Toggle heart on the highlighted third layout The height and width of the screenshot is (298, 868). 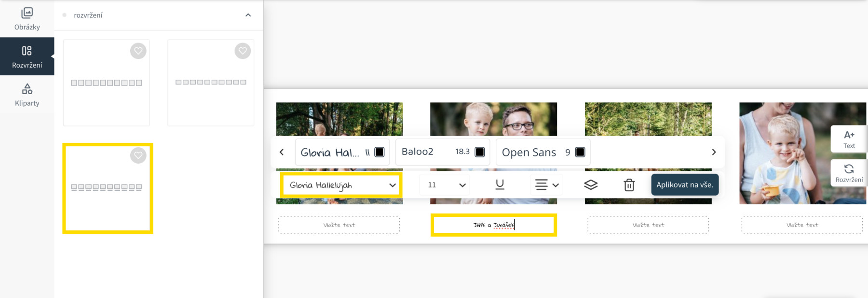point(138,156)
